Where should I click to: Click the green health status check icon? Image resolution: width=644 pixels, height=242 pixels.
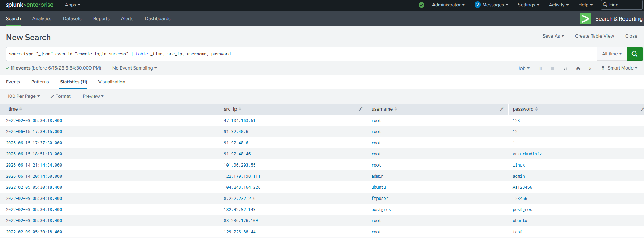tap(421, 5)
